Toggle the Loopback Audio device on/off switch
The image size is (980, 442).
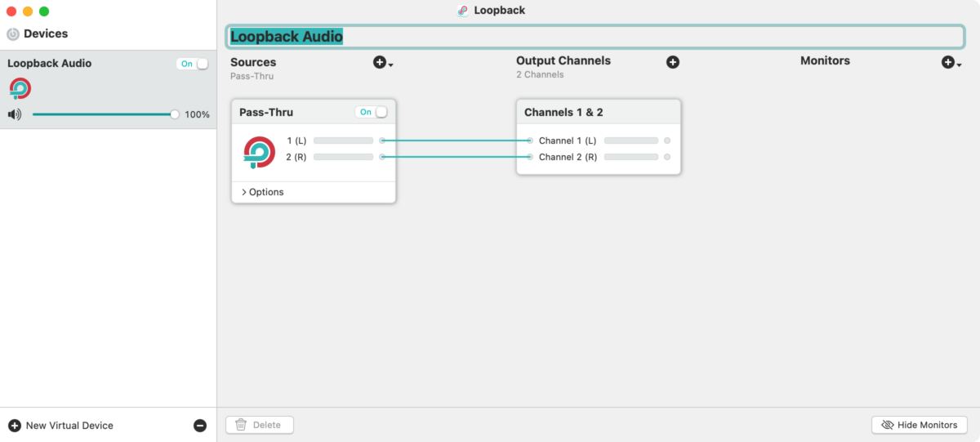[x=193, y=64]
